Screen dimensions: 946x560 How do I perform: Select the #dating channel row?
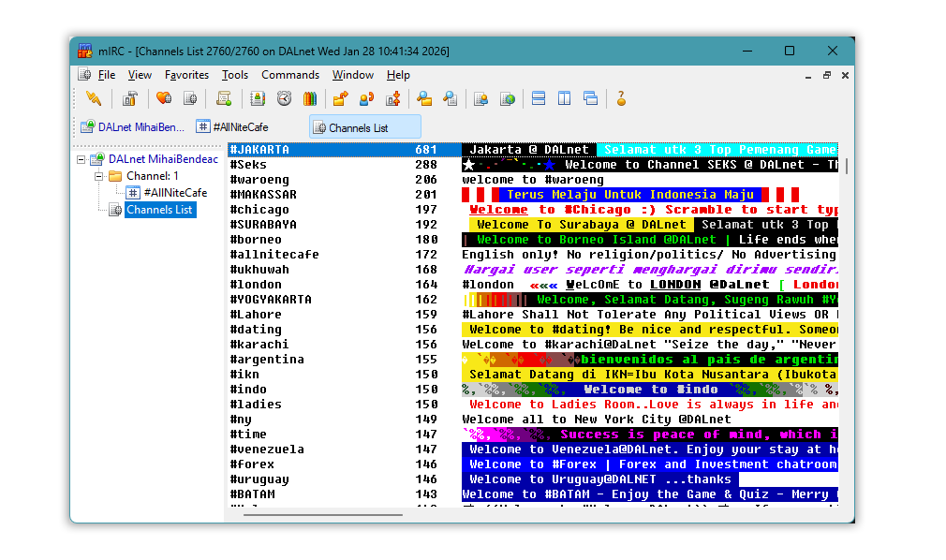tap(533, 330)
